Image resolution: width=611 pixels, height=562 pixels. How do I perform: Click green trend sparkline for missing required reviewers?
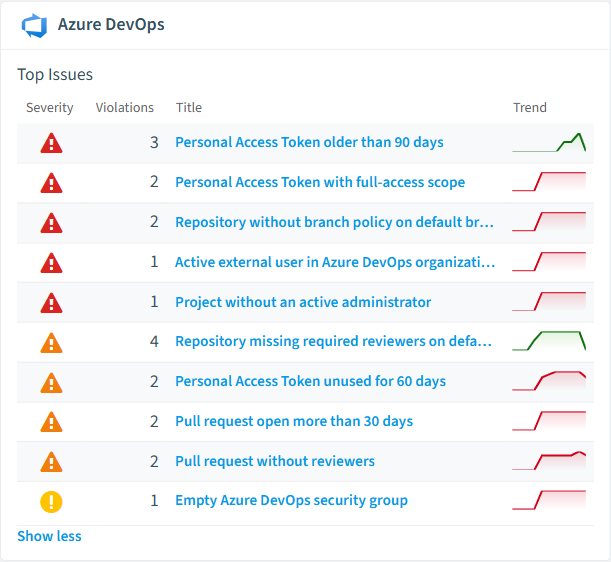click(549, 341)
